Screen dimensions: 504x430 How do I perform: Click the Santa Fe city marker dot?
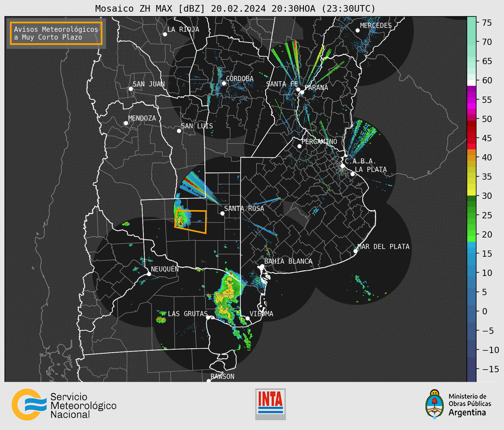[298, 89]
